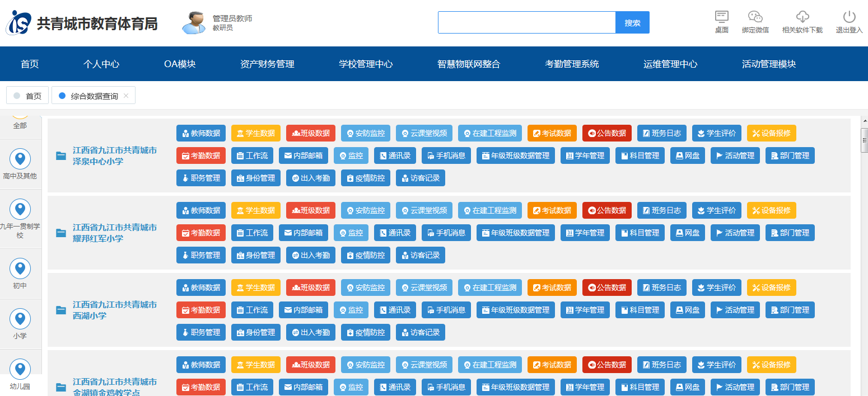The image size is (868, 396).
Task: Open 访客记录 for 泽泉中心小学
Action: (421, 178)
